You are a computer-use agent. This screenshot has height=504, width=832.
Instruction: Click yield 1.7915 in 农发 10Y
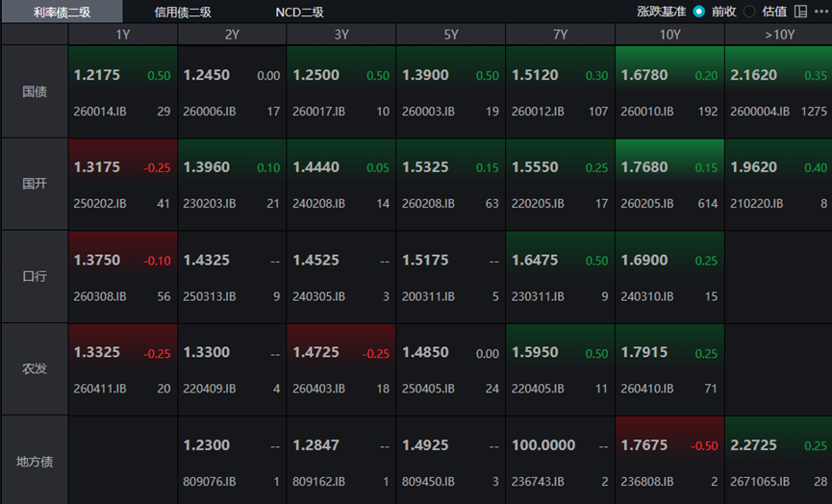click(644, 352)
